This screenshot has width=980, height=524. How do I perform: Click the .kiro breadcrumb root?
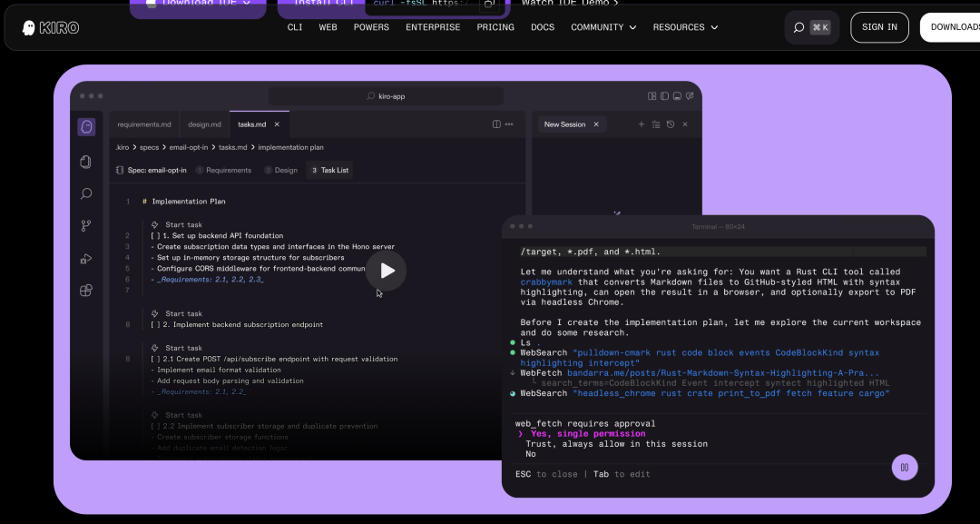[122, 147]
